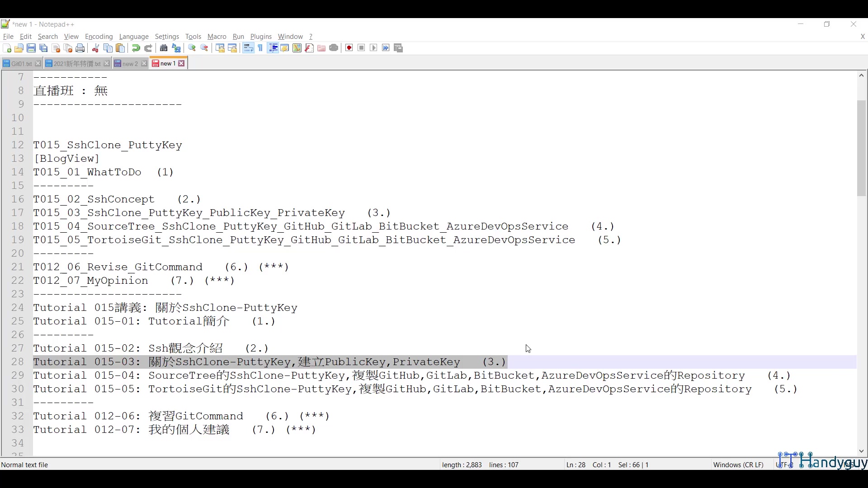Viewport: 868px width, 488px height.
Task: Cut the selected text using the scissors icon
Action: [x=95, y=48]
